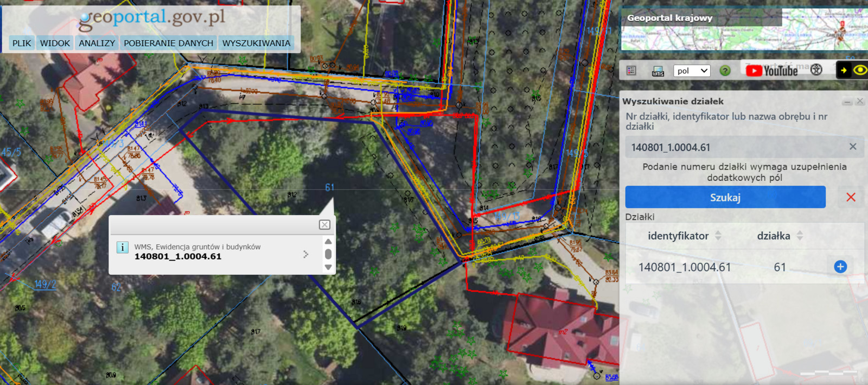868x385 pixels.
Task: Click the accessibility figure icon
Action: pos(816,70)
